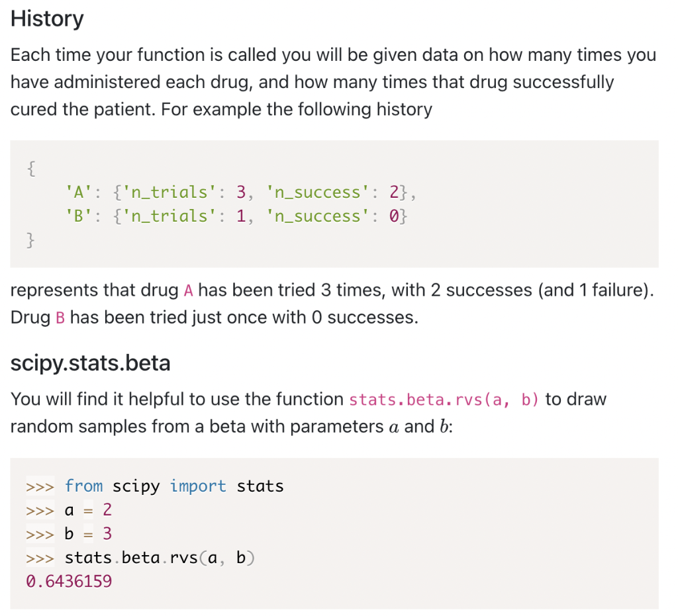The height and width of the screenshot is (616, 678).
Task: Click the pink drug B inline code
Action: point(60,318)
